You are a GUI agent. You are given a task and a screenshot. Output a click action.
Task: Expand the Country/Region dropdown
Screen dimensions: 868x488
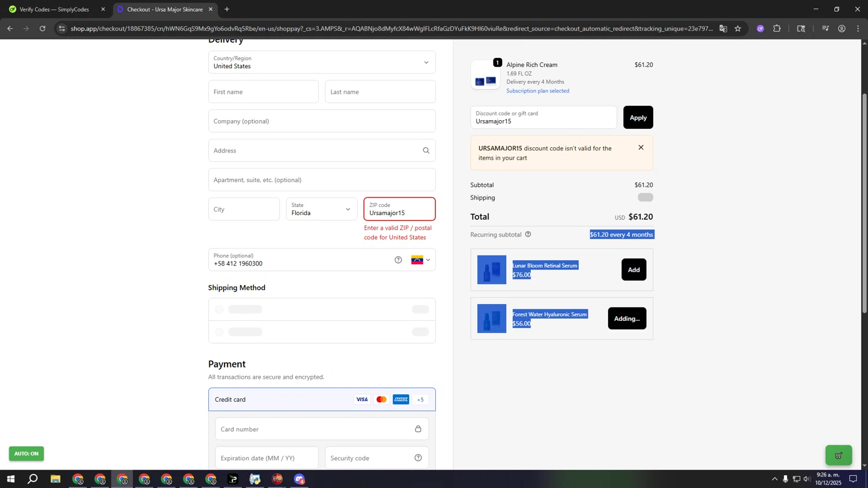point(322,62)
